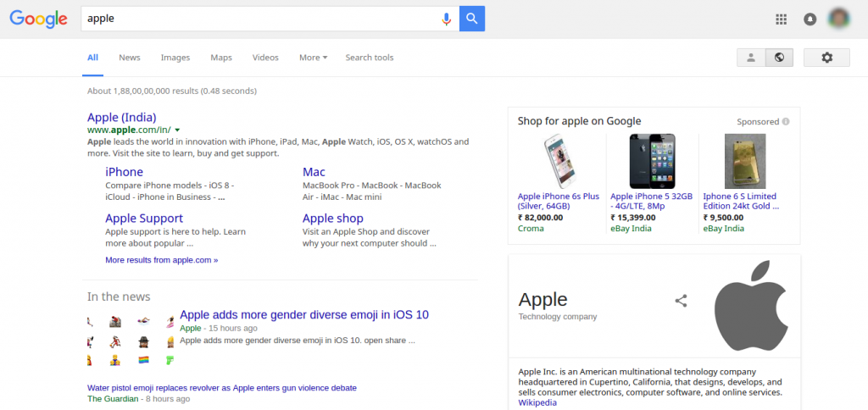Click the ₹ 15,399.00 price

pyautogui.click(x=632, y=218)
